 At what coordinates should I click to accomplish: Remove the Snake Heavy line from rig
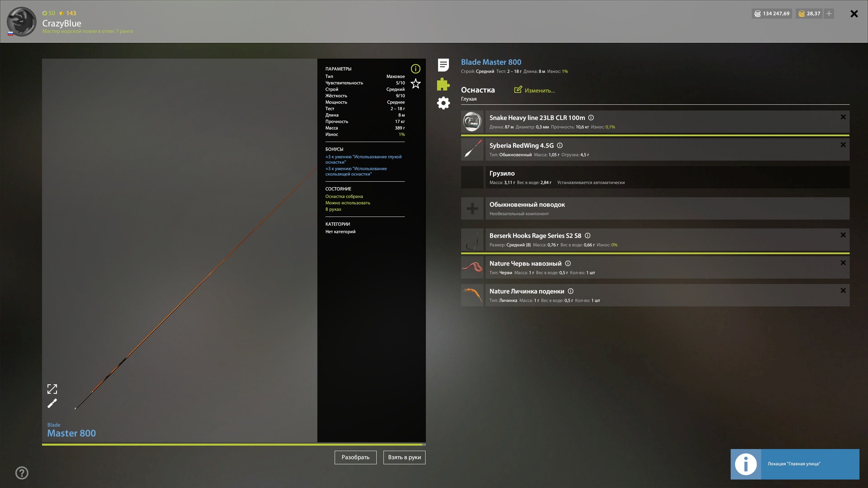click(843, 117)
